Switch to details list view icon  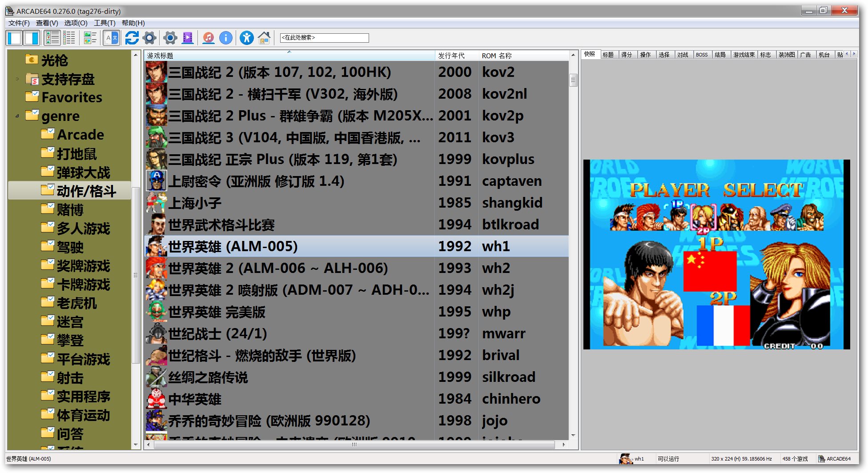tap(52, 38)
